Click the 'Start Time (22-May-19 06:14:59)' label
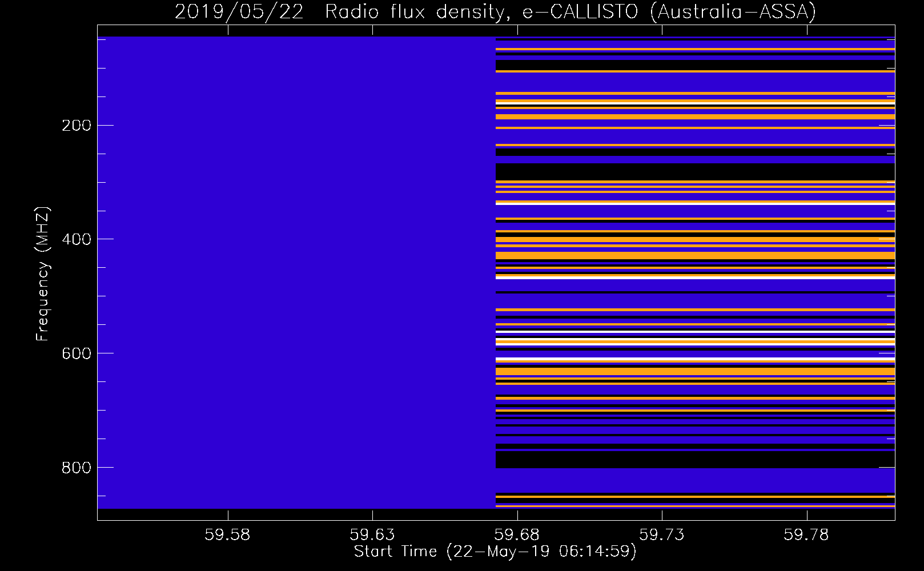Image resolution: width=924 pixels, height=571 pixels. pos(495,552)
